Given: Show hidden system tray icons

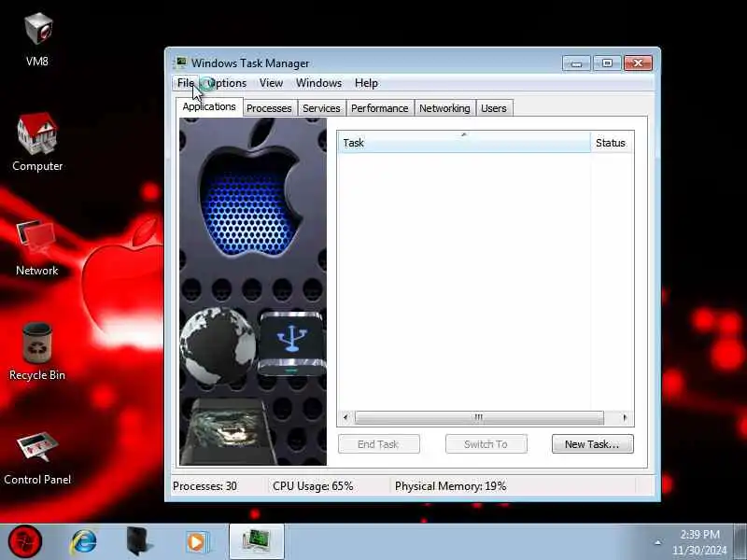Looking at the screenshot, I should (658, 542).
